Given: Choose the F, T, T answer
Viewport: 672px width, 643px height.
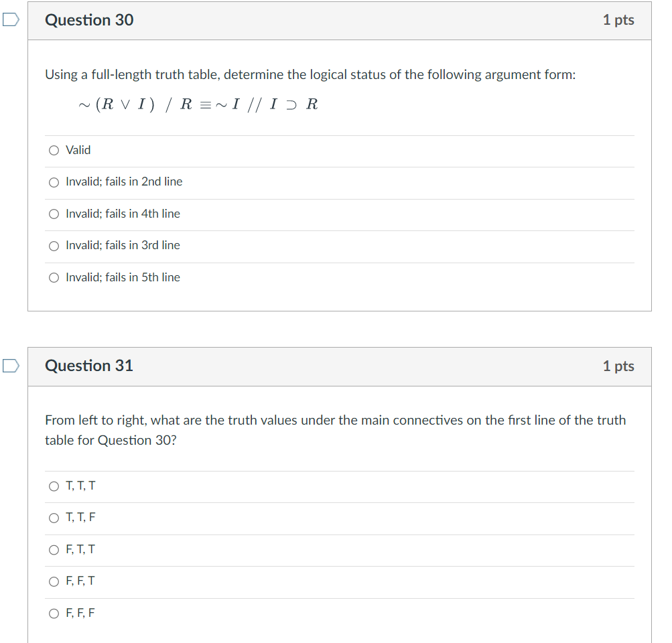Looking at the screenshot, I should (54, 549).
